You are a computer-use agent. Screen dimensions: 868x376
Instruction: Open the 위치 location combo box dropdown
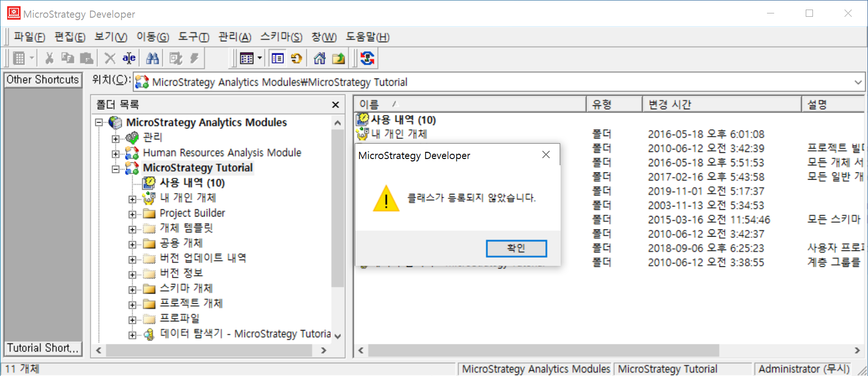(x=858, y=82)
